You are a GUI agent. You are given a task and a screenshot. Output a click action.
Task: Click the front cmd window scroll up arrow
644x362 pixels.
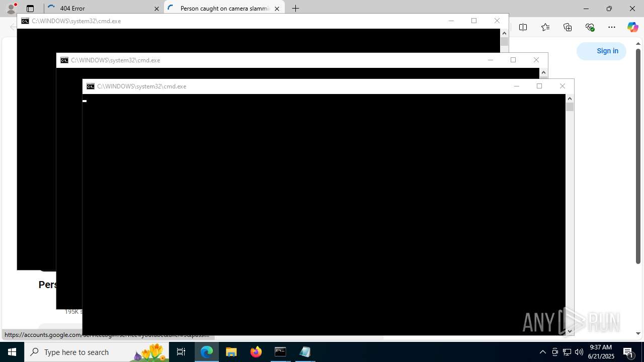click(x=570, y=99)
